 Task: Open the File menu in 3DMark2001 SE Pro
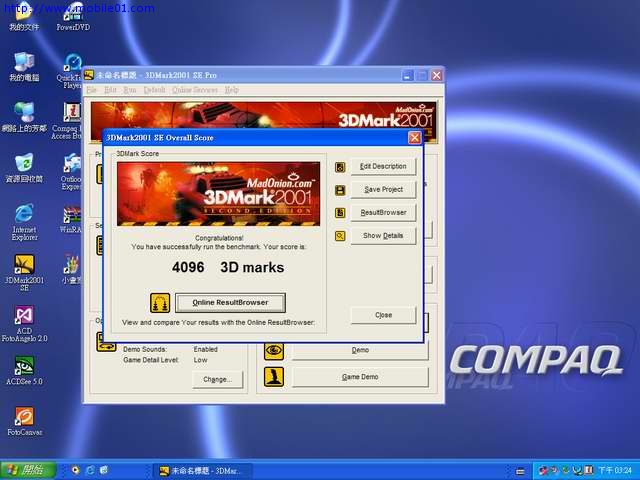coord(91,90)
